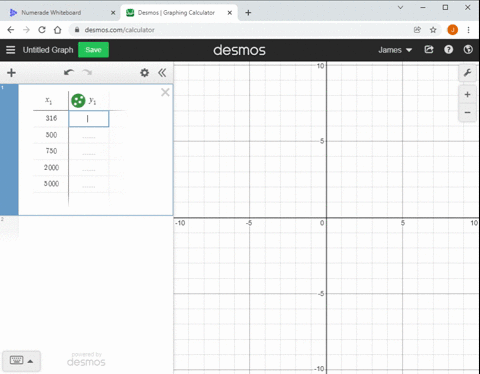Open a new browser tab
Screen dimensions: 480x374
click(248, 13)
